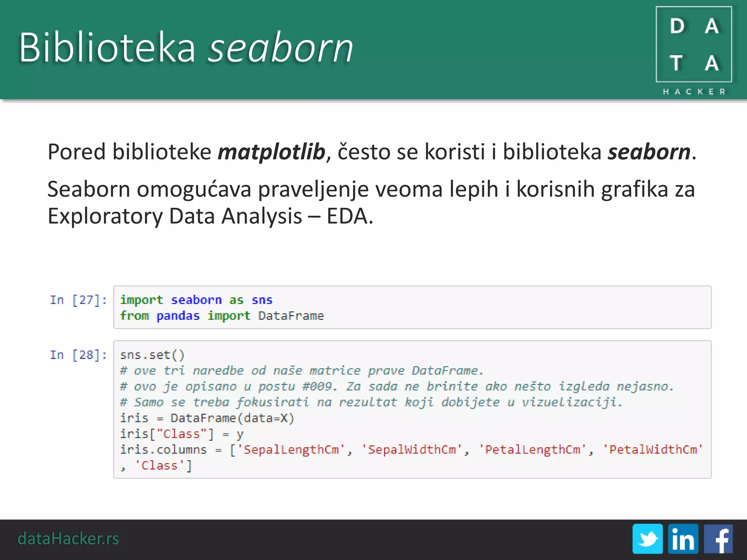Open the dataHacker.rs footer link
The width and height of the screenshot is (747, 560).
pyautogui.click(x=68, y=538)
